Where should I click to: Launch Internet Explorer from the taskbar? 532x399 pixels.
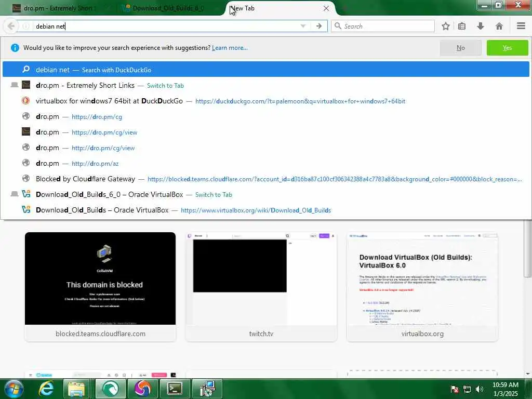pos(46,389)
